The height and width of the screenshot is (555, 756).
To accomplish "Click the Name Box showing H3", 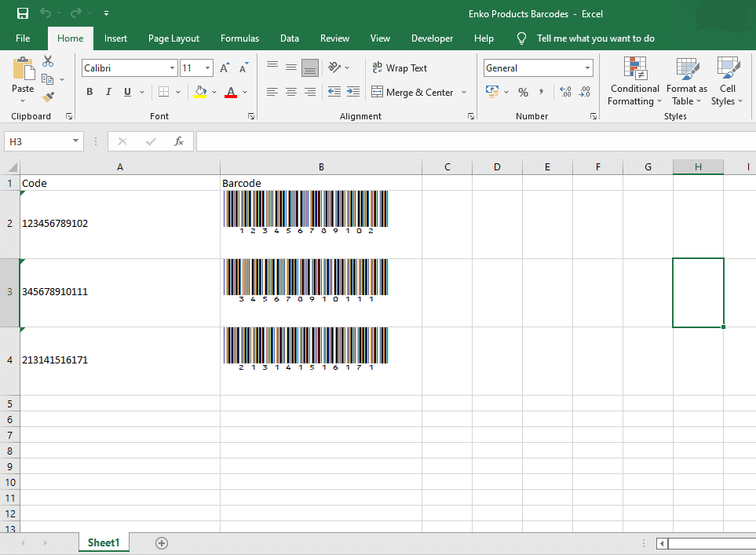I will click(43, 141).
